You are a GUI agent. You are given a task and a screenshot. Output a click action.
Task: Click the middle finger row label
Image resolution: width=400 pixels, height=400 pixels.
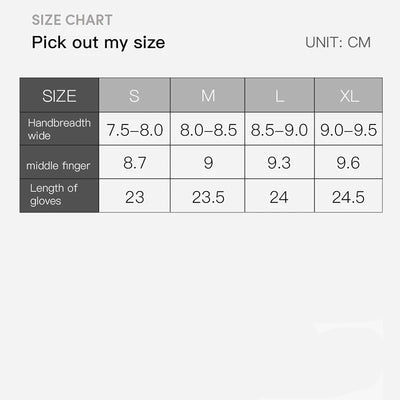pos(59,162)
